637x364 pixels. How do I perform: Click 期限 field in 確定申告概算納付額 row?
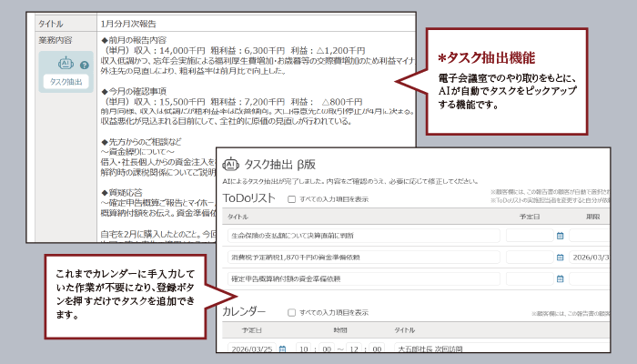[x=590, y=278]
